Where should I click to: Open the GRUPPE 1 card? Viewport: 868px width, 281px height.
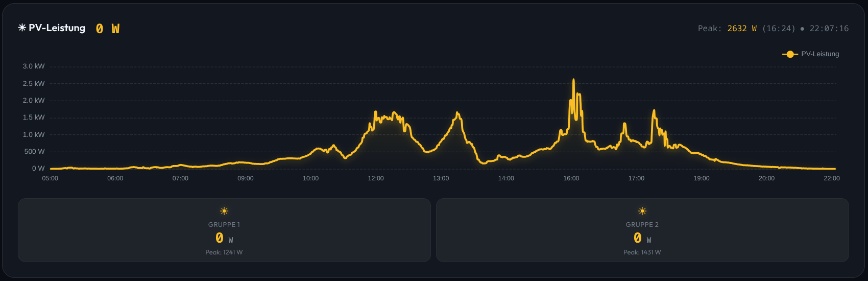(x=224, y=230)
